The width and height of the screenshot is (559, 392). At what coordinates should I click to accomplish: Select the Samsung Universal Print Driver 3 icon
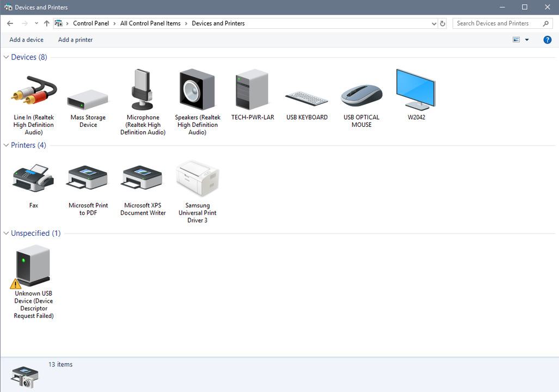198,178
